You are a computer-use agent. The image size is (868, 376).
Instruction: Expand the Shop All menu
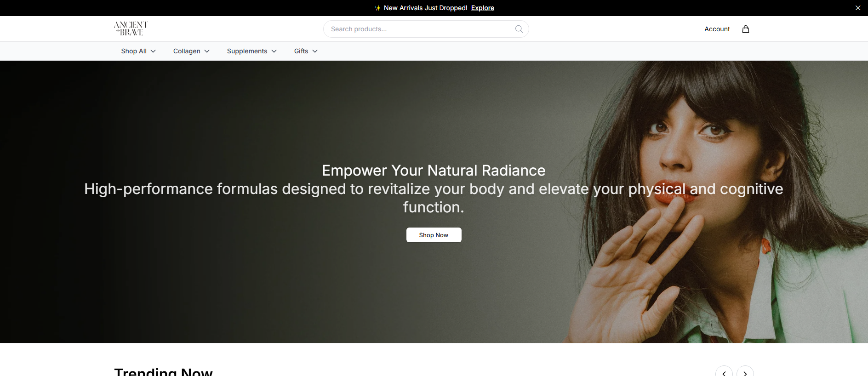coord(138,51)
